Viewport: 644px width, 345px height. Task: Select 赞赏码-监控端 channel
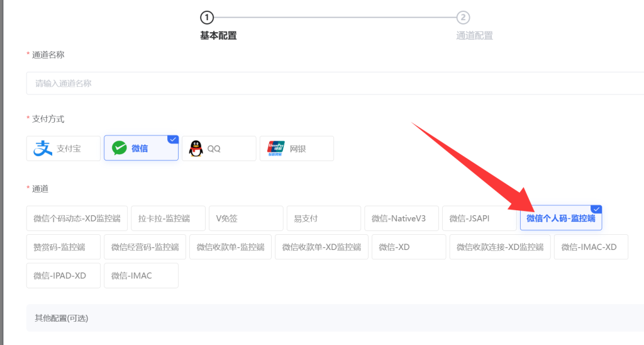tap(63, 247)
